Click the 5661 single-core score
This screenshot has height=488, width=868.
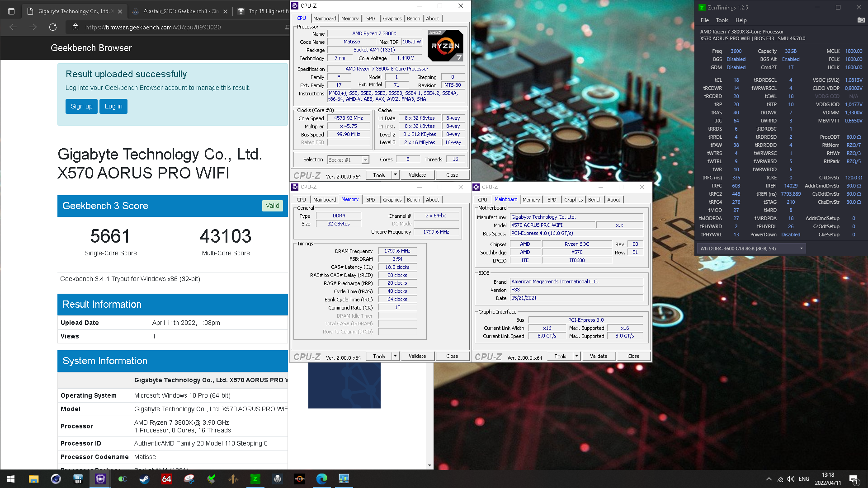[110, 236]
